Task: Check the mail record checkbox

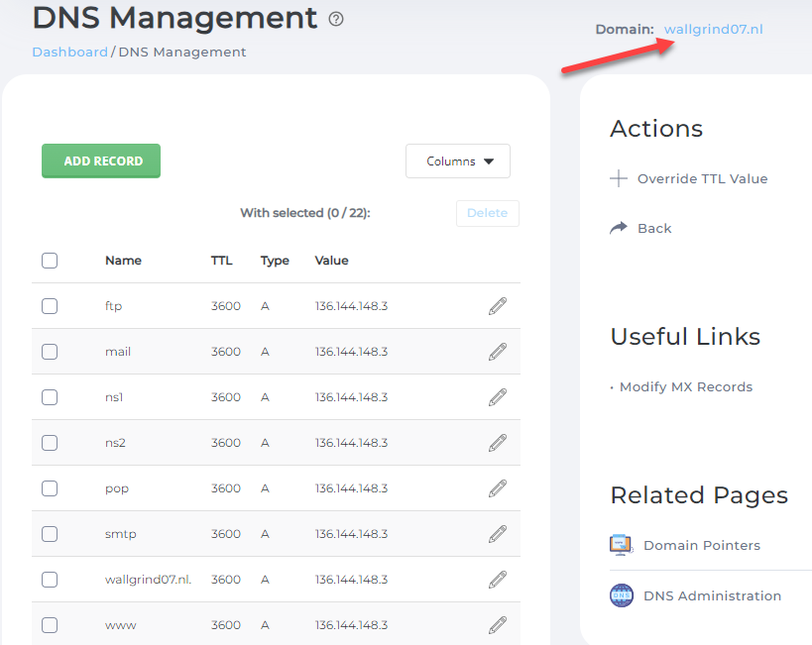Action: coord(50,352)
